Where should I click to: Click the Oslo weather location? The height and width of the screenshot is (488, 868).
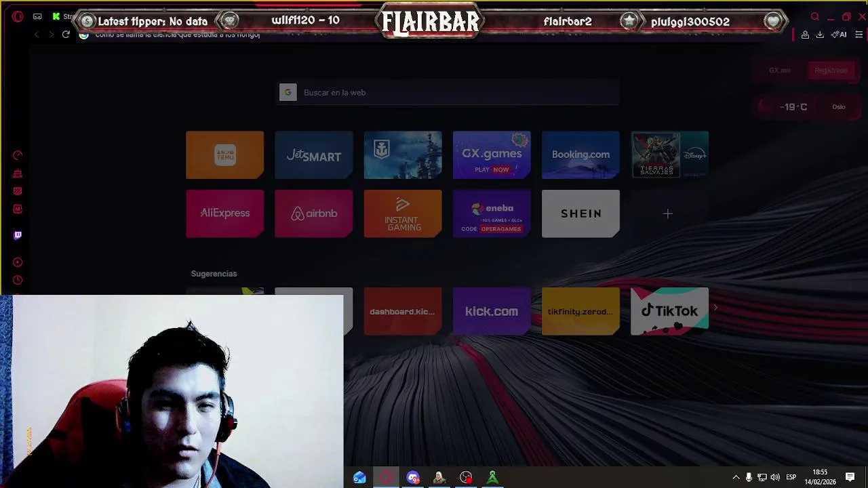pos(839,107)
